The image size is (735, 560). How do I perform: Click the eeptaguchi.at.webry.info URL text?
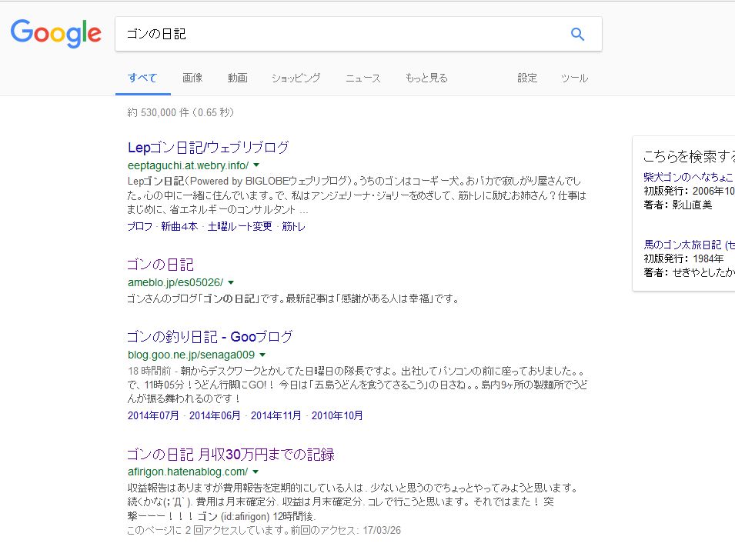[188, 165]
